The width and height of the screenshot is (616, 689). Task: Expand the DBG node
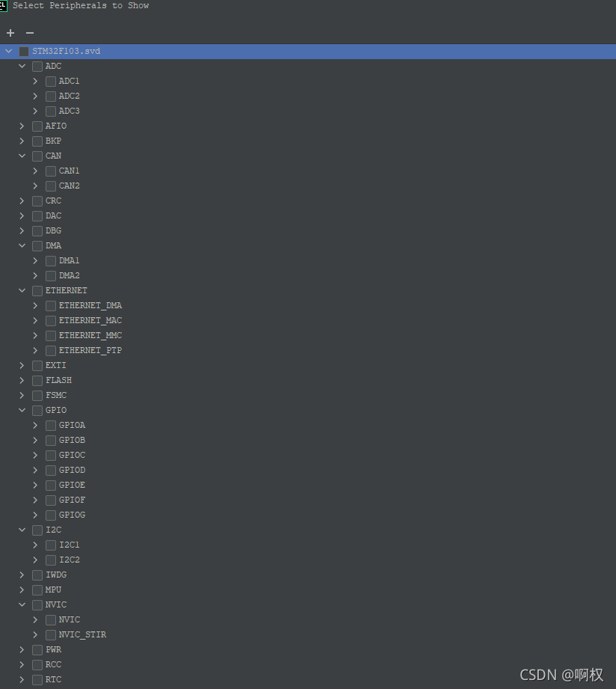pos(22,230)
